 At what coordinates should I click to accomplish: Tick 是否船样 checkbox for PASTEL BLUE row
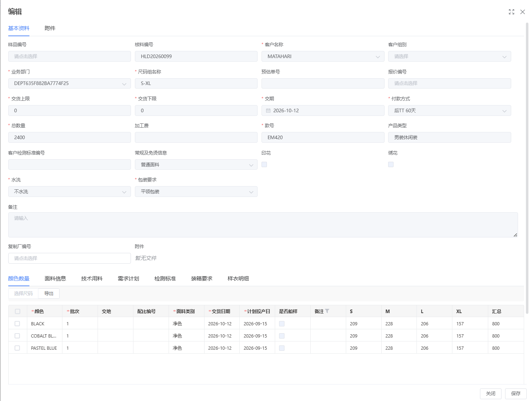(x=282, y=348)
